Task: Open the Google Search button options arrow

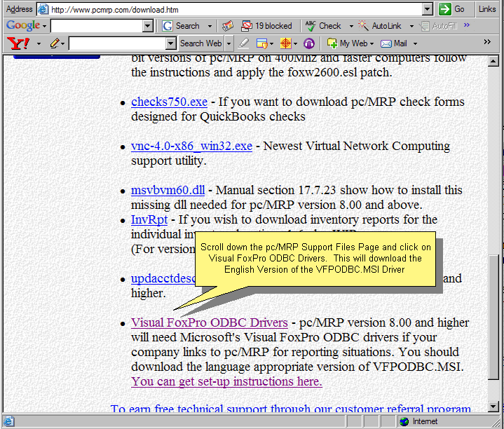Action: (210, 26)
